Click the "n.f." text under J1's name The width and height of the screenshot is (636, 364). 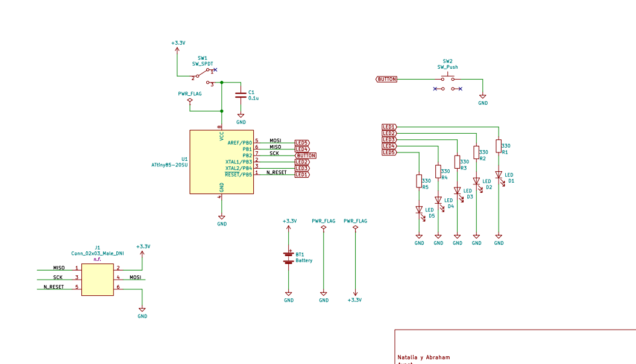(97, 259)
